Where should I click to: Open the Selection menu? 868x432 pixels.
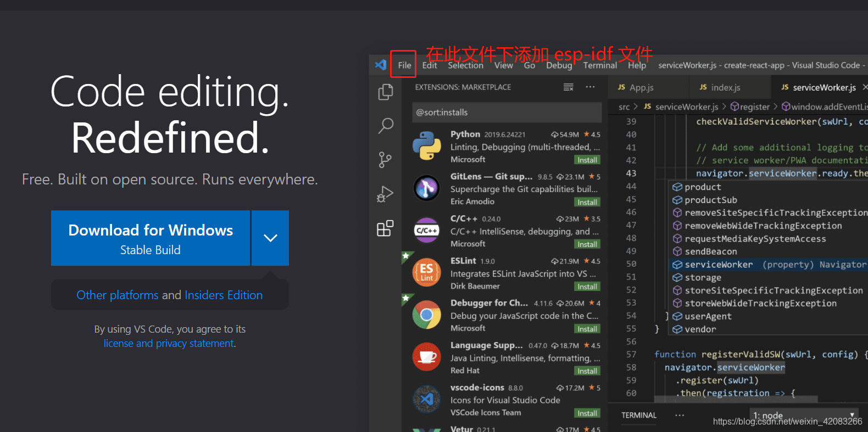click(465, 65)
